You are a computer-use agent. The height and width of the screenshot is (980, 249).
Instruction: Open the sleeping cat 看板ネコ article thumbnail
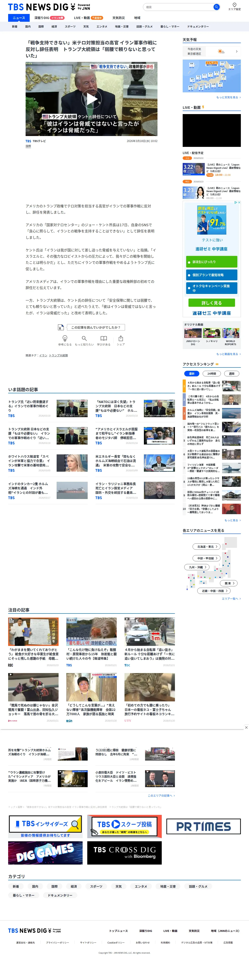149,687
